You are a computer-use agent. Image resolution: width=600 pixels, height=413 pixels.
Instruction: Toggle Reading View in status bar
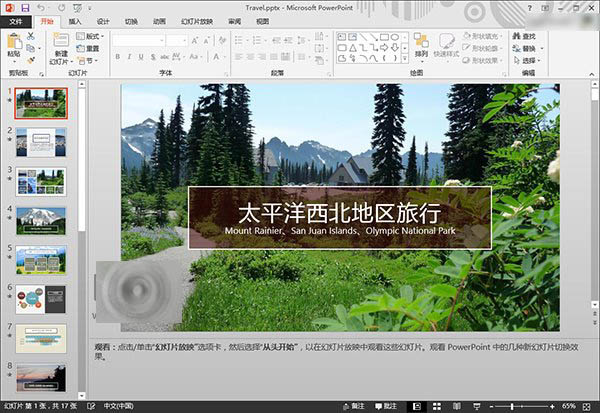pos(457,406)
